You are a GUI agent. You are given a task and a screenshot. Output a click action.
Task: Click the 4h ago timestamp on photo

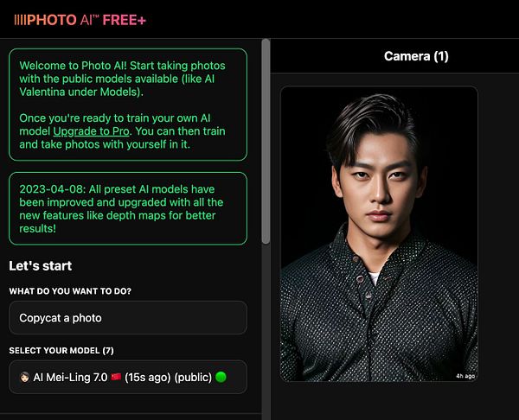[x=465, y=376]
